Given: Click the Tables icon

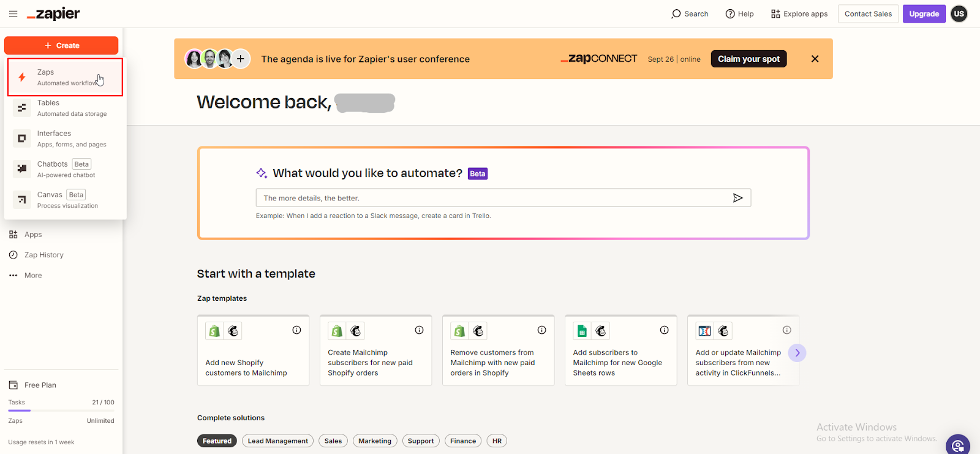Looking at the screenshot, I should tap(22, 108).
